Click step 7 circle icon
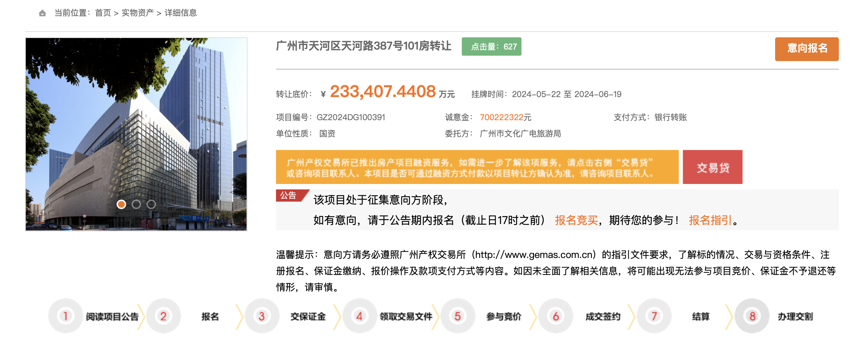The width and height of the screenshot is (868, 353). (654, 316)
